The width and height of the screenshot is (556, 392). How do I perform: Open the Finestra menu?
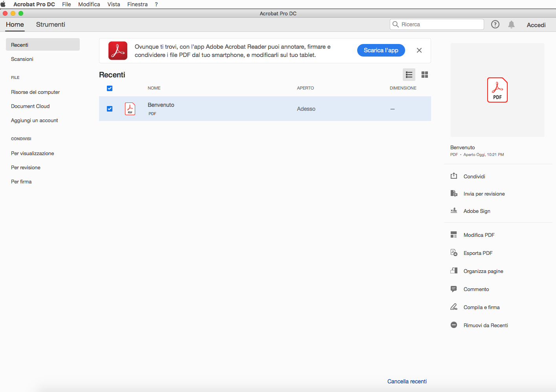(138, 4)
